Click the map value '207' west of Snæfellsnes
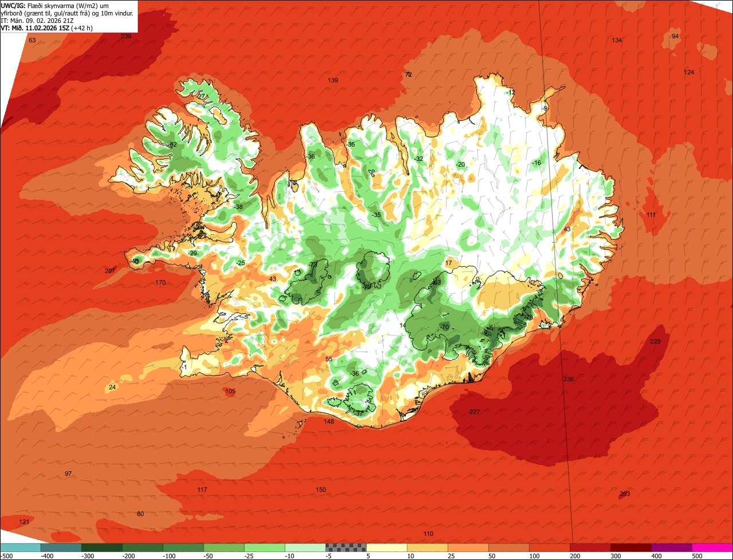733x560 pixels. (x=110, y=271)
